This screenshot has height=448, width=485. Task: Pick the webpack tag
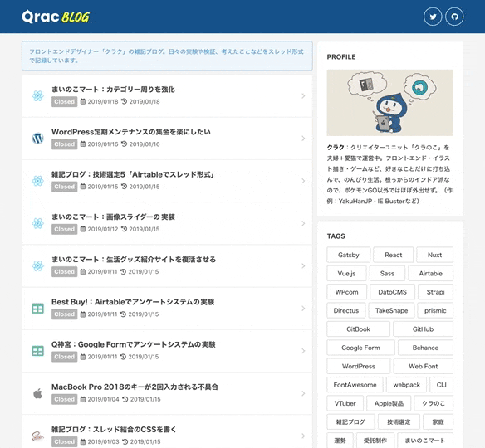coord(406,385)
